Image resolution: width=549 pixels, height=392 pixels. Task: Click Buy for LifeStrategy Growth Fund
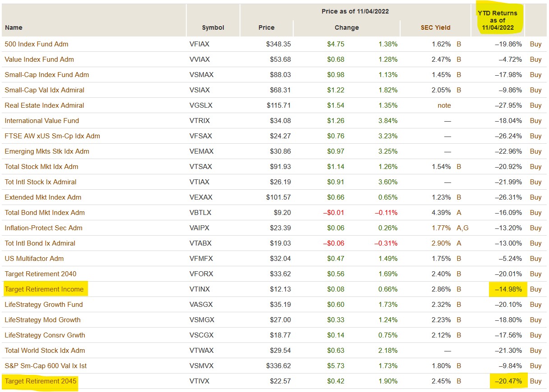[x=535, y=305]
